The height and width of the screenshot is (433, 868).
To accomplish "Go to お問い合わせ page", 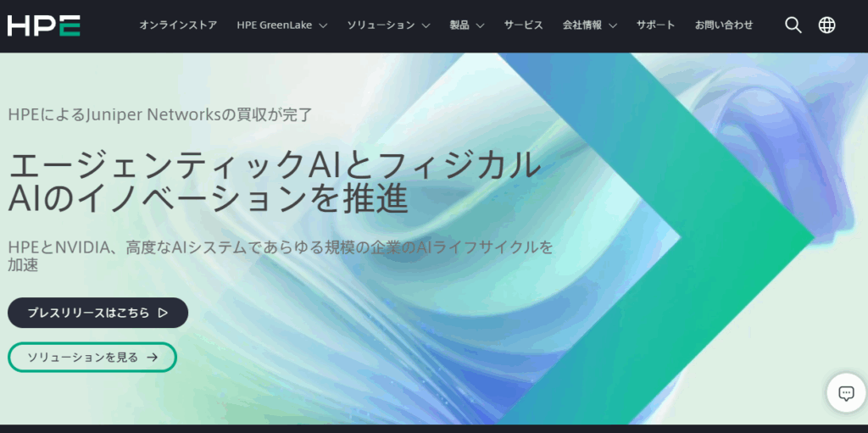I will tap(724, 25).
